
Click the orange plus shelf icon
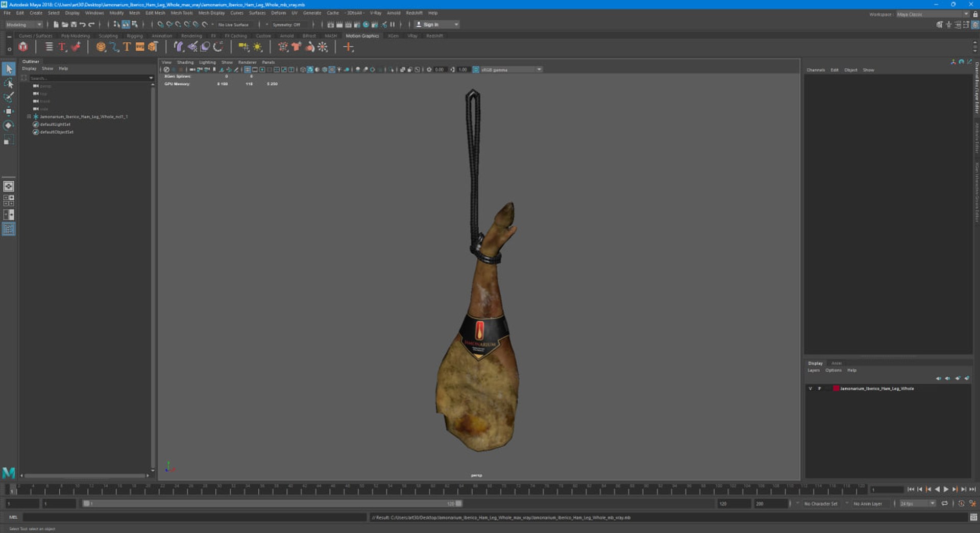point(348,47)
